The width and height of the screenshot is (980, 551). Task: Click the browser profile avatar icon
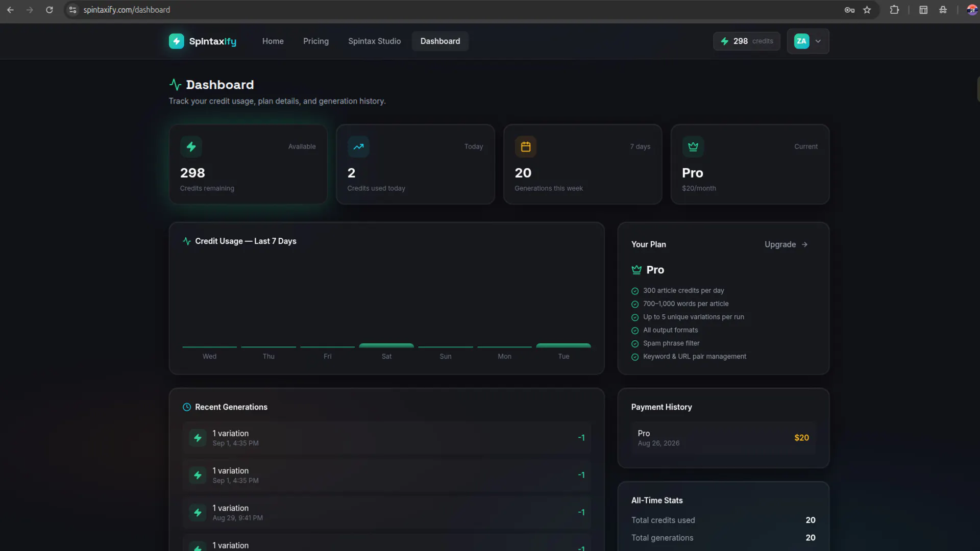tap(972, 10)
